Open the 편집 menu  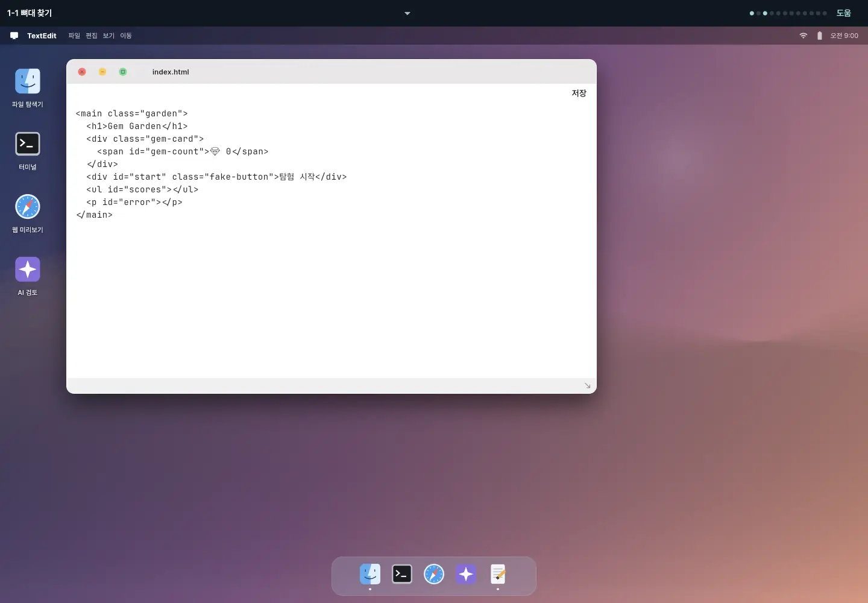pyautogui.click(x=92, y=36)
